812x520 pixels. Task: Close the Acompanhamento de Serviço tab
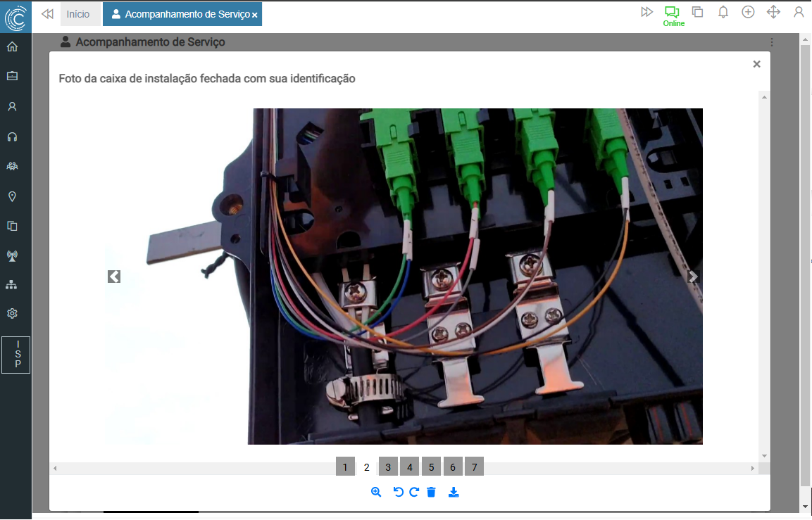pyautogui.click(x=254, y=15)
